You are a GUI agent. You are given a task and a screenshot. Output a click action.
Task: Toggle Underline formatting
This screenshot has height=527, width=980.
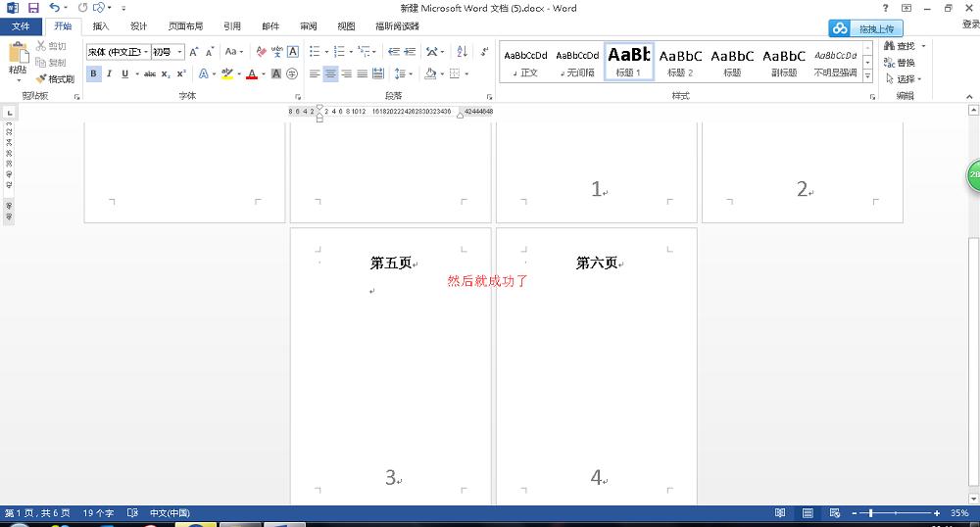[x=125, y=73]
